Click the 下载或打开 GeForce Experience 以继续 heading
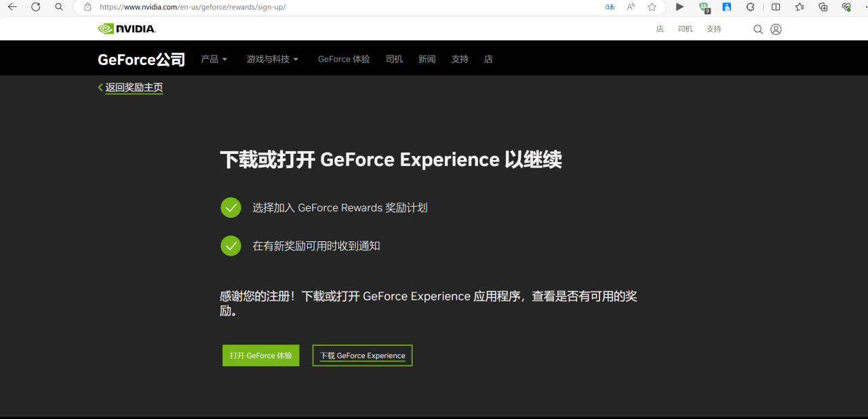The image size is (868, 419). point(391,160)
